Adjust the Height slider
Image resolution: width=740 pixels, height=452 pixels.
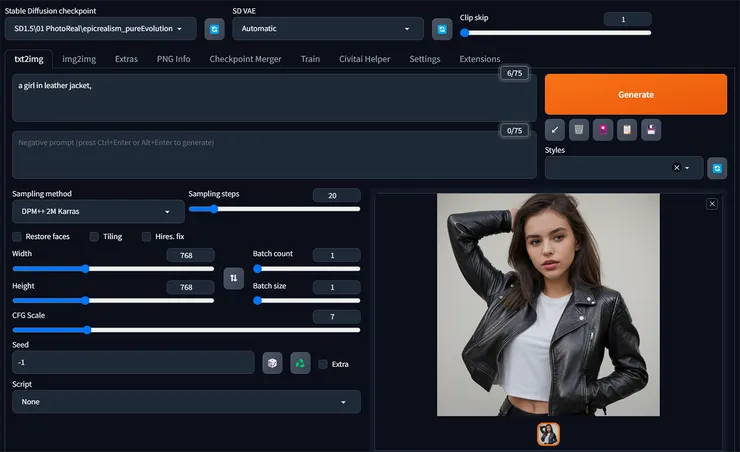pos(113,301)
